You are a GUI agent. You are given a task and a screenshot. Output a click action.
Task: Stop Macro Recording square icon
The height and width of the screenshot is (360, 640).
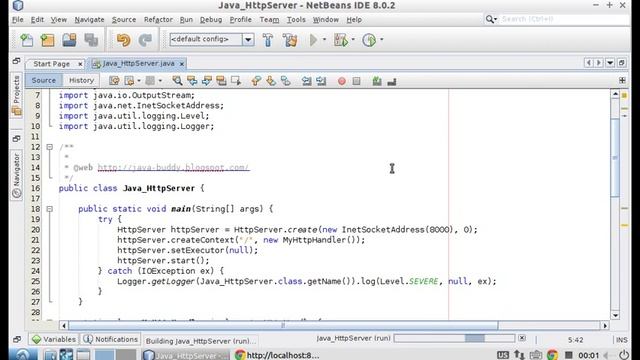[x=356, y=81]
